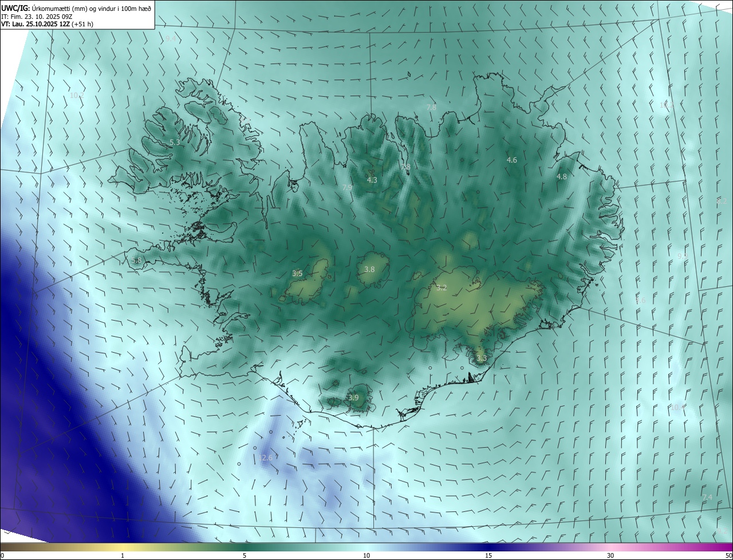Click the 10.4 value label over the sea
The width and height of the screenshot is (733, 560).
678,407
